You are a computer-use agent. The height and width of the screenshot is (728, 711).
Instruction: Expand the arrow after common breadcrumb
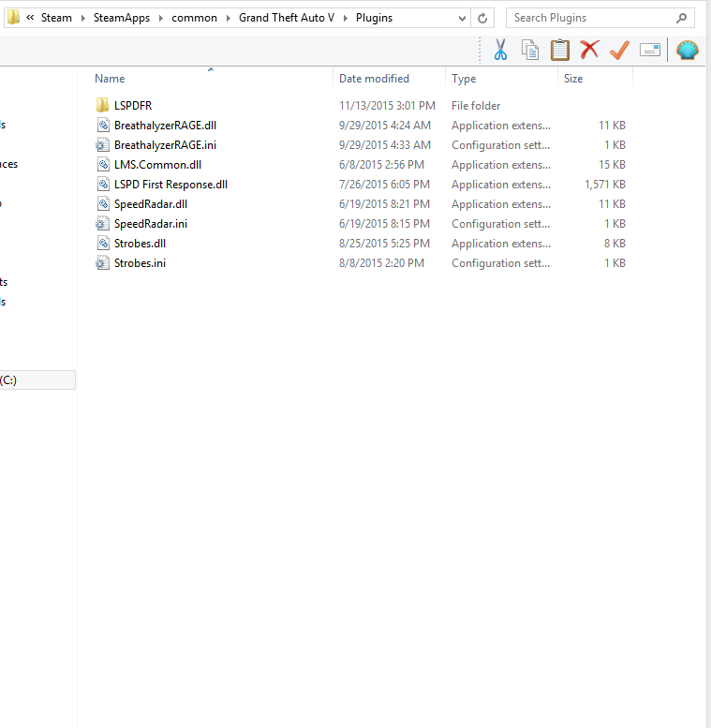tap(229, 18)
